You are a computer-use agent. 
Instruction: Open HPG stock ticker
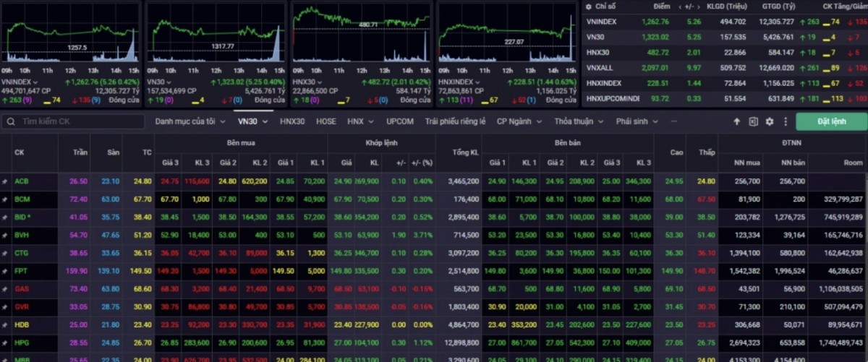pos(22,343)
